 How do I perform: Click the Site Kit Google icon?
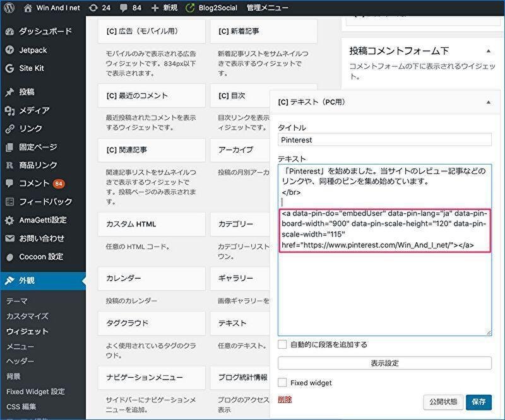pyautogui.click(x=9, y=68)
